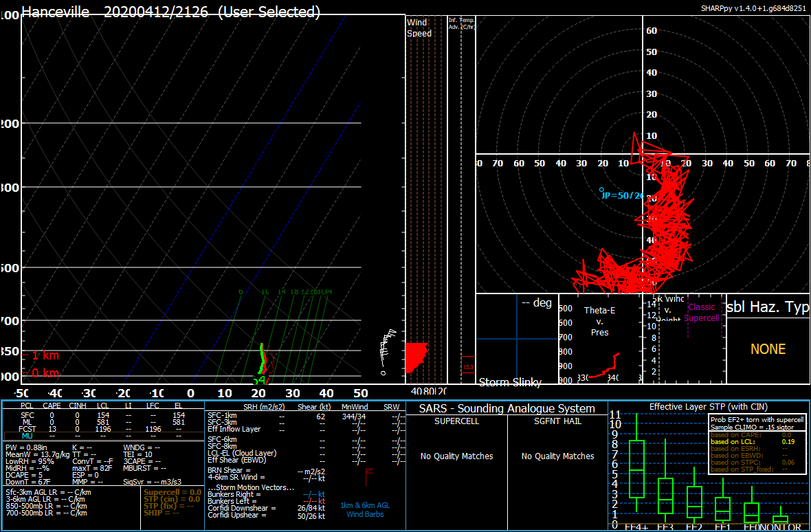Click the Wind Speed panel header
This screenshot has width=811, height=532.
pyautogui.click(x=419, y=28)
